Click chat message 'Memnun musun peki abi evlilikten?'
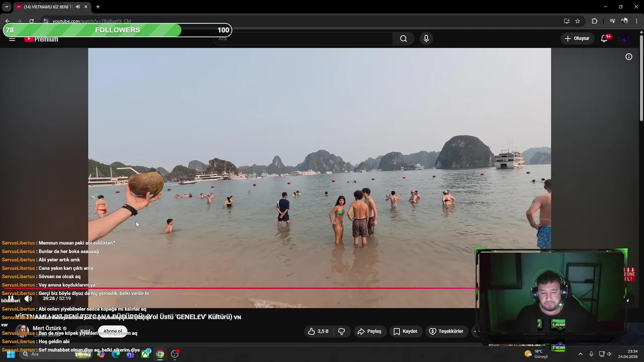 coord(77,243)
